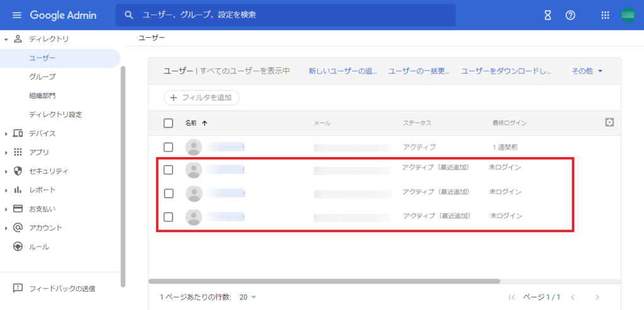644x310 pixels.
Task: Go to next page arrow
Action: pyautogui.click(x=597, y=297)
